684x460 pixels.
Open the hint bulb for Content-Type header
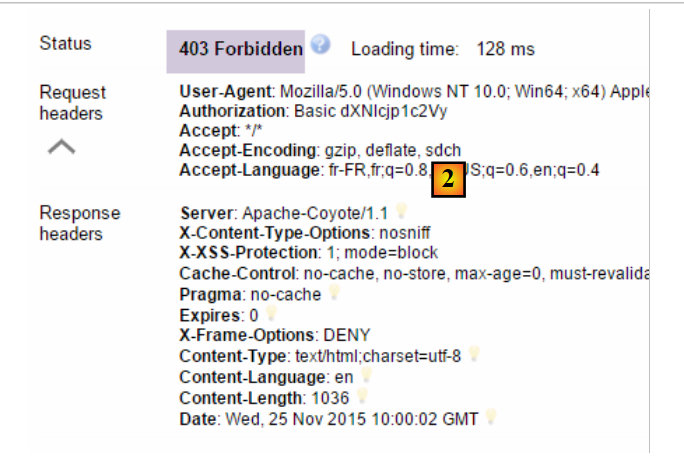click(474, 354)
